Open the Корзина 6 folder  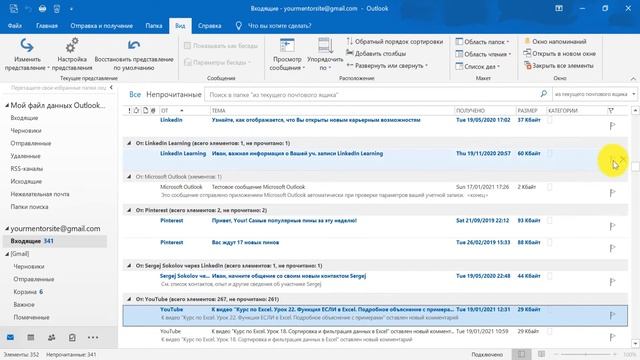(x=28, y=292)
